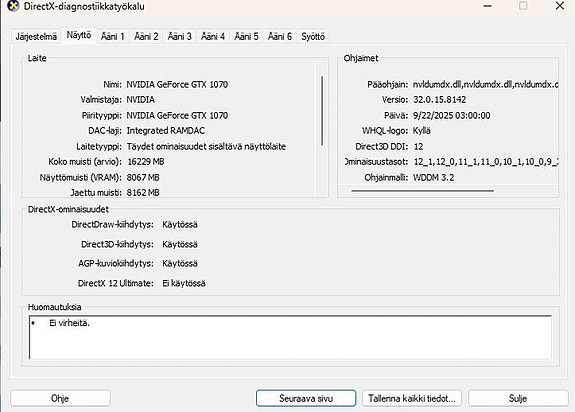575x412 pixels.
Task: Switch to the Järjestelmä tab
Action: (x=36, y=37)
